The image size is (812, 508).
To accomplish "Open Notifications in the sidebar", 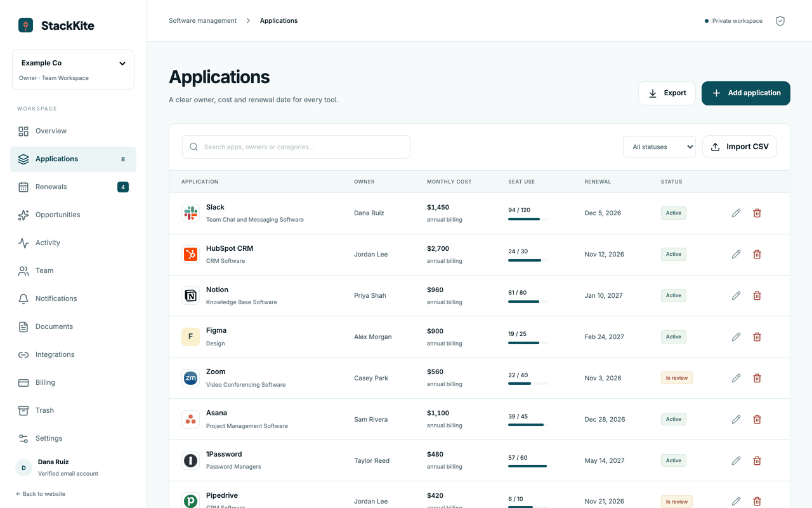I will pyautogui.click(x=73, y=299).
